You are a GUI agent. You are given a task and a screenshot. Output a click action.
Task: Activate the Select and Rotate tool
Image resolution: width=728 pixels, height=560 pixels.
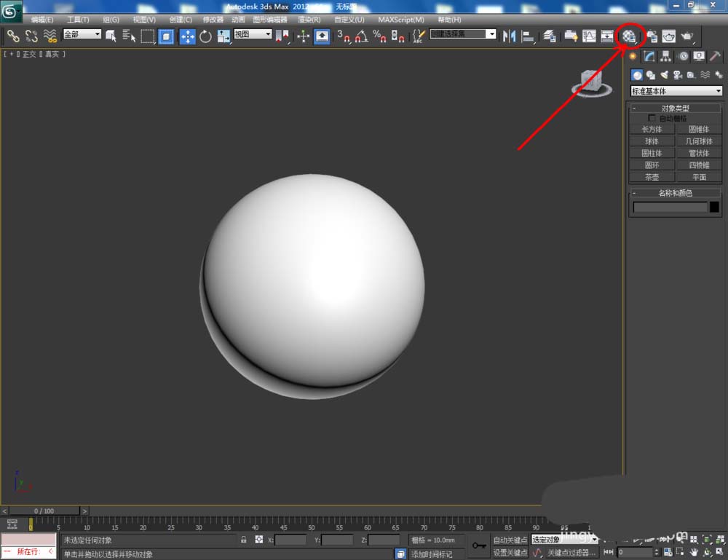pos(205,36)
